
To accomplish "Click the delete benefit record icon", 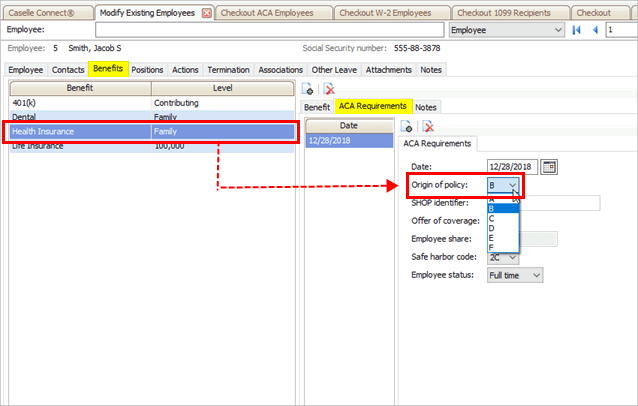I will click(x=329, y=90).
